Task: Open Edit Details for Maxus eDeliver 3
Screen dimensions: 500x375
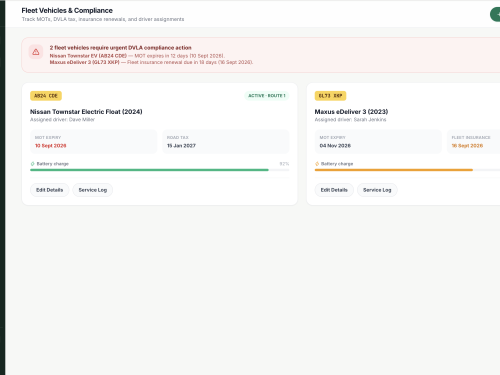Action: pos(334,190)
